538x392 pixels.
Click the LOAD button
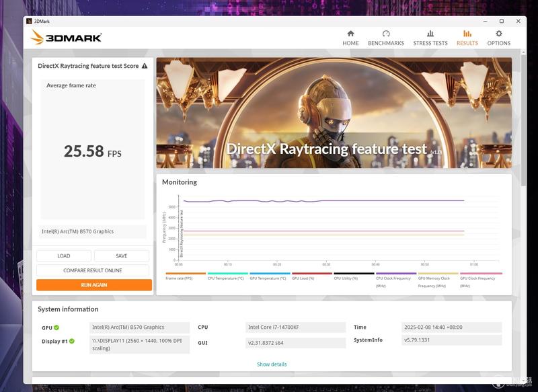(64, 256)
